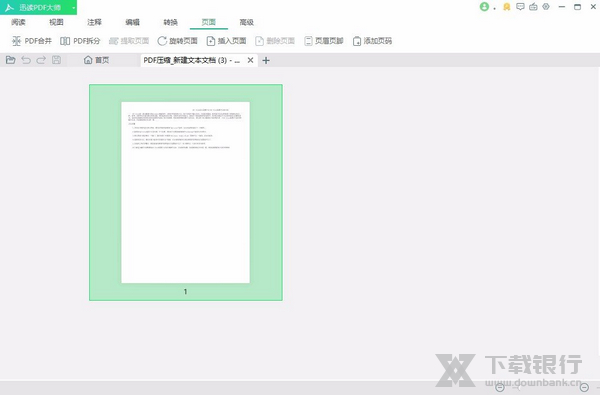This screenshot has width=600, height=395.
Task: Click the 添加页码 add page number tool
Action: (x=372, y=41)
